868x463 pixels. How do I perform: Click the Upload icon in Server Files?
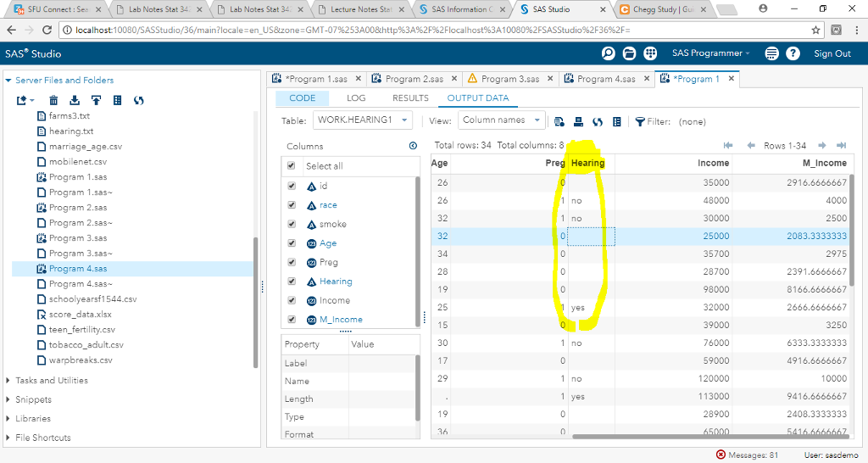(97, 100)
